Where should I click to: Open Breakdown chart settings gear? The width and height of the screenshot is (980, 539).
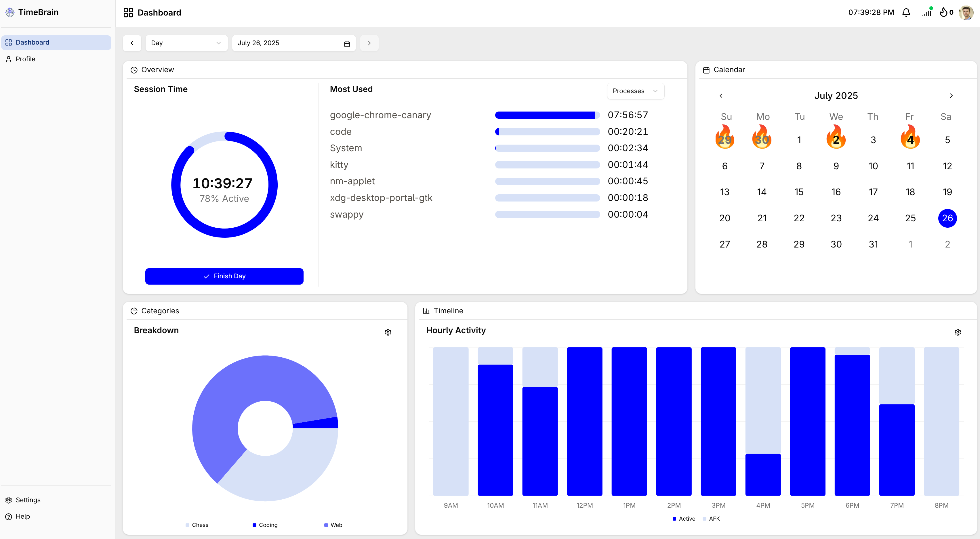click(388, 332)
